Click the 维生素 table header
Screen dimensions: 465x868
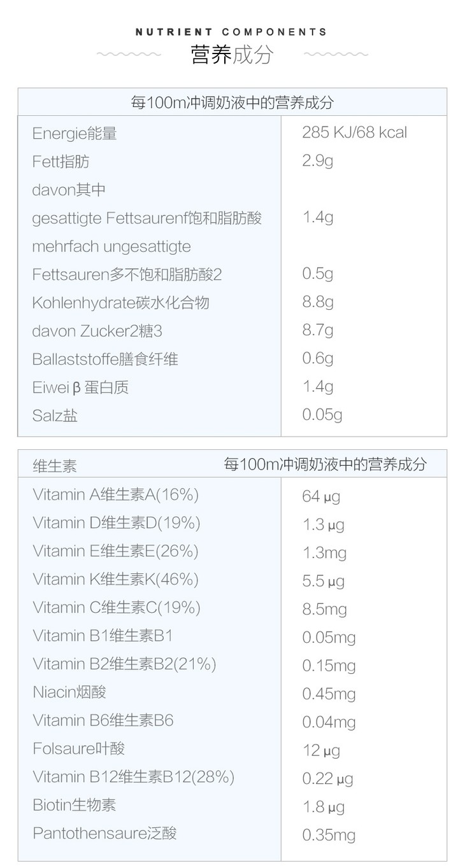click(x=55, y=465)
